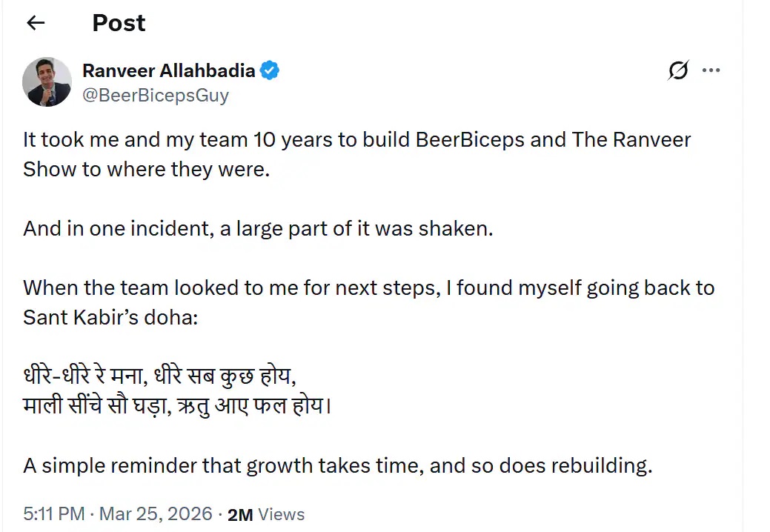This screenshot has width=770, height=532.
Task: Select the Post header tab label
Action: pyautogui.click(x=119, y=23)
